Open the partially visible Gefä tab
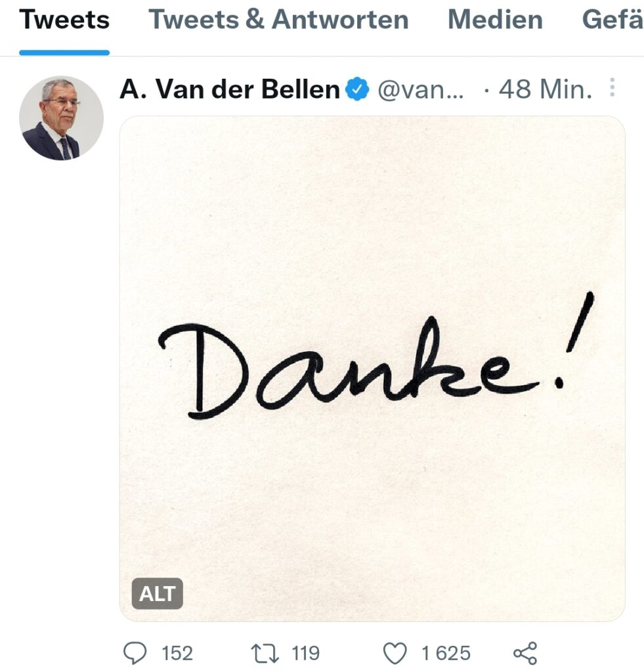Viewport: 644px width, 672px height. (612, 20)
